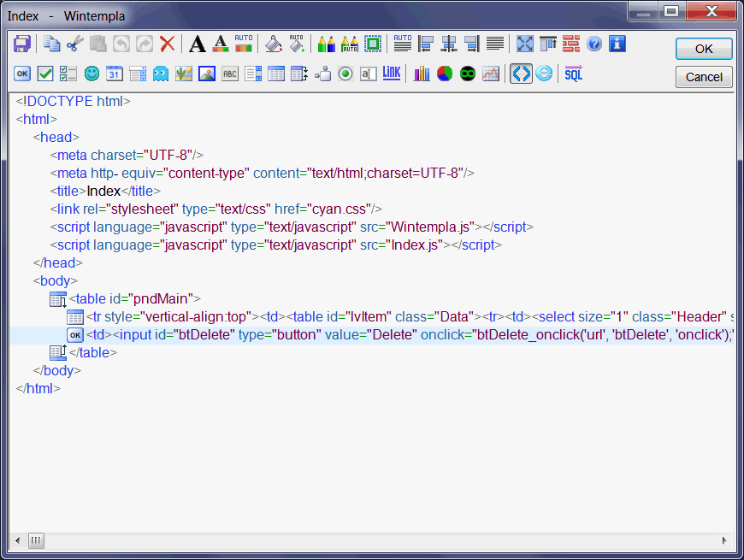
Task: Insert an image control (mountain picture icon)
Action: click(207, 74)
